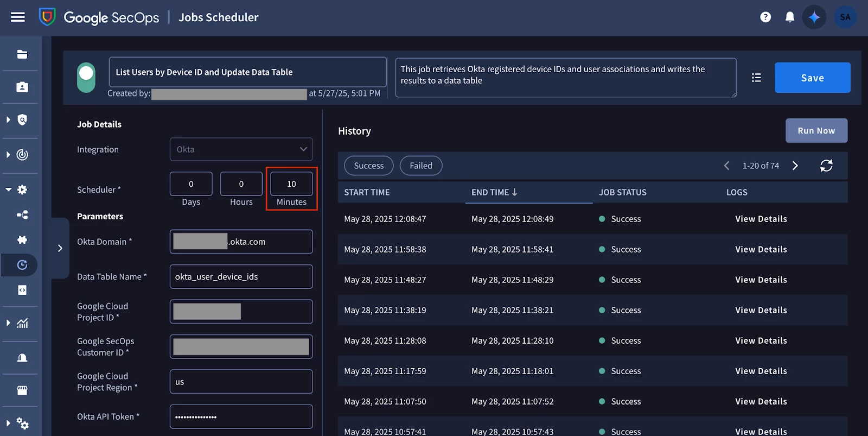View Details for the 11:48:27 run
Viewport: 868px width, 436px height.
[x=761, y=280]
